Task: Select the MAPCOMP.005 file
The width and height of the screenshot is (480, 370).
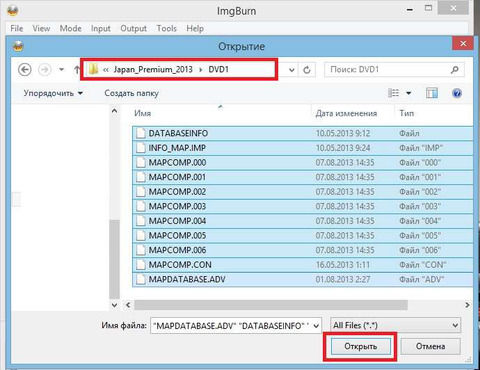Action: click(x=302, y=236)
